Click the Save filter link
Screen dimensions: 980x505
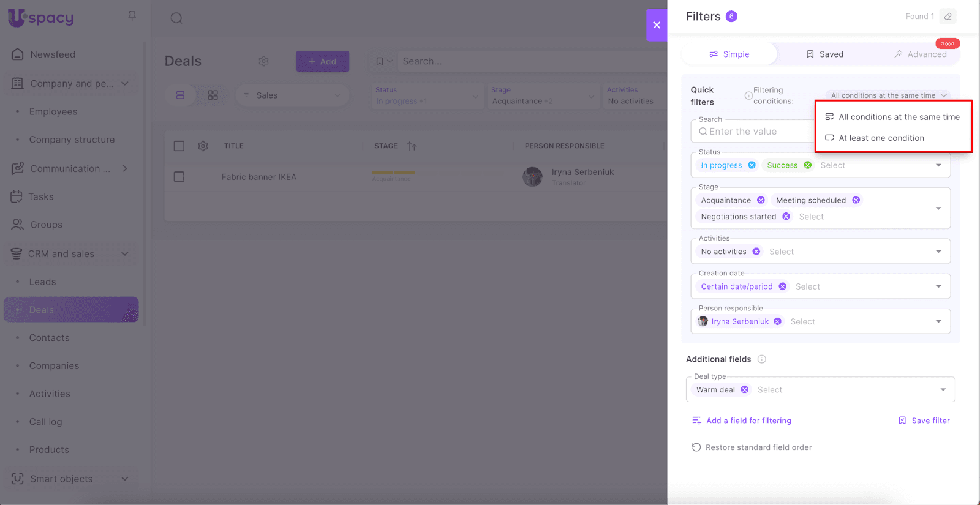pyautogui.click(x=924, y=421)
